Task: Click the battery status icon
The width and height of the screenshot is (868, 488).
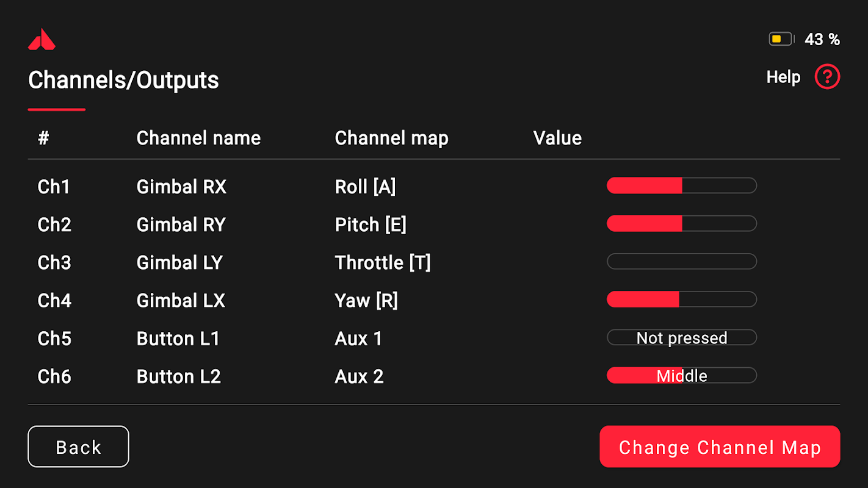Action: (x=781, y=40)
